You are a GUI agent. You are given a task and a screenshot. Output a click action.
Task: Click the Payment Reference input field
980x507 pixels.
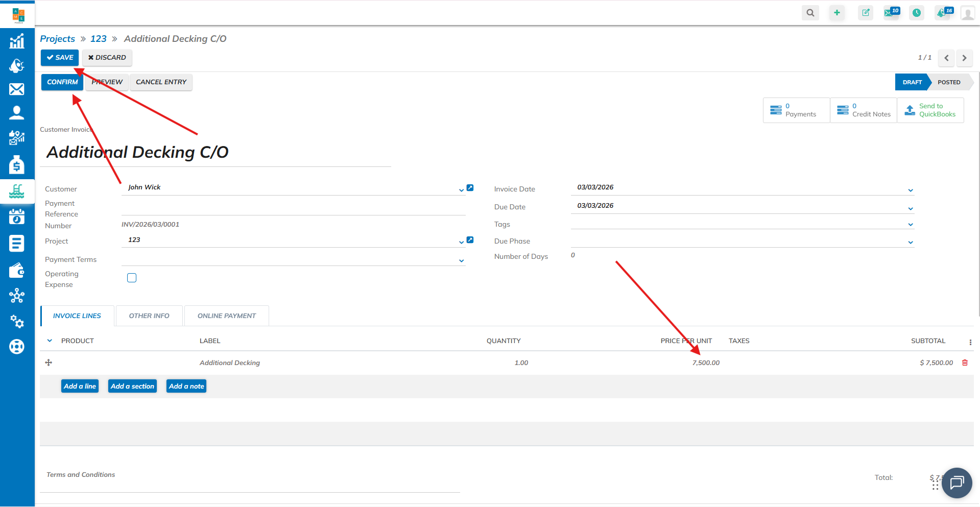click(x=293, y=208)
